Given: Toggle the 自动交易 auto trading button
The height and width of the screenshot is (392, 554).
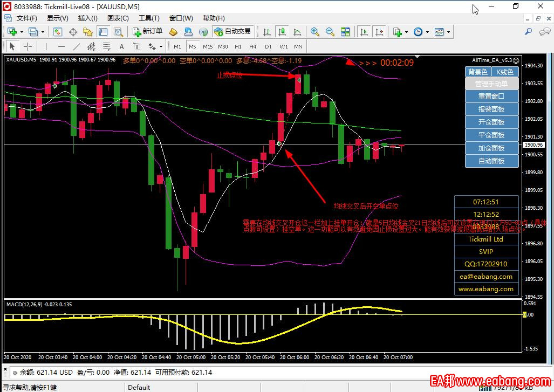Looking at the screenshot, I should (x=232, y=32).
